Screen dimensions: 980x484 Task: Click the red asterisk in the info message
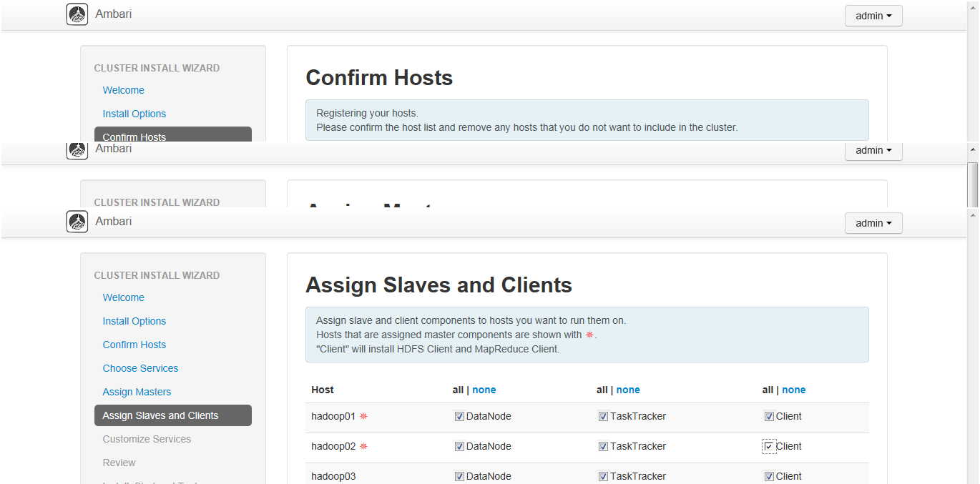pyautogui.click(x=589, y=335)
